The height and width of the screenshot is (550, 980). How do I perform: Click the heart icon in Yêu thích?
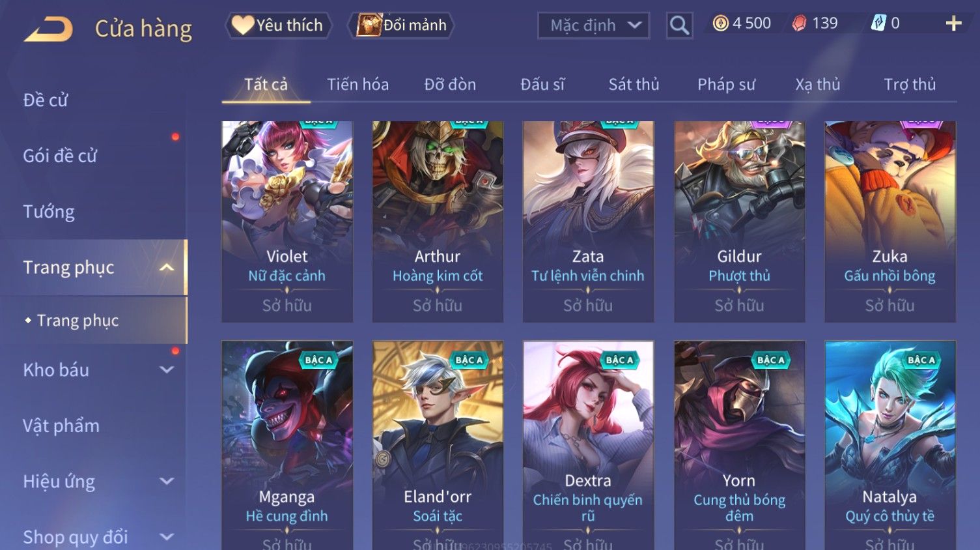coord(243,25)
